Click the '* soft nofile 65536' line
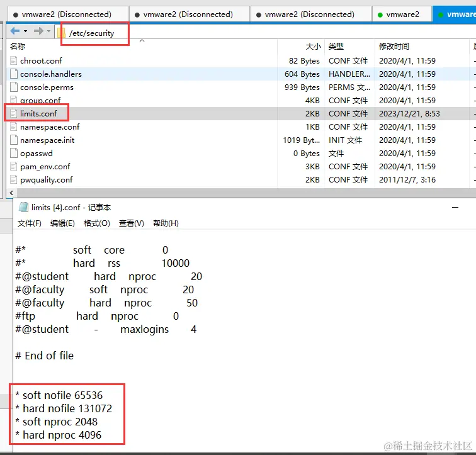 [59, 395]
